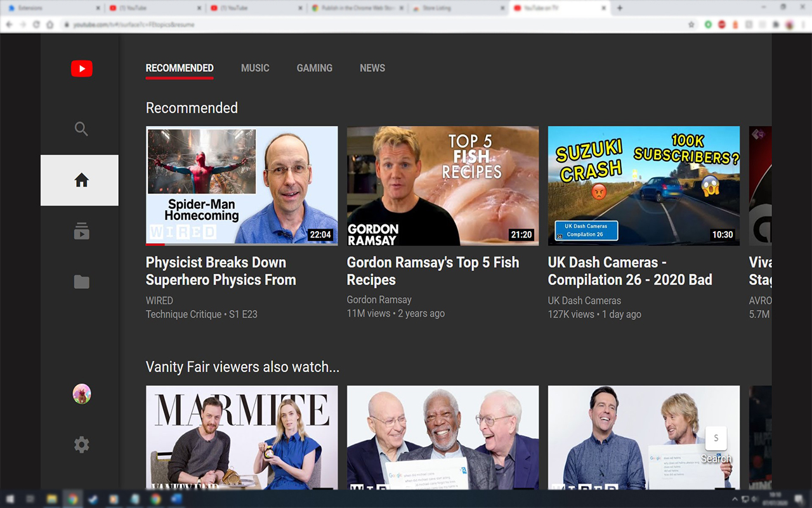The height and width of the screenshot is (508, 812).
Task: Switch to the GAMING tab
Action: pyautogui.click(x=314, y=68)
